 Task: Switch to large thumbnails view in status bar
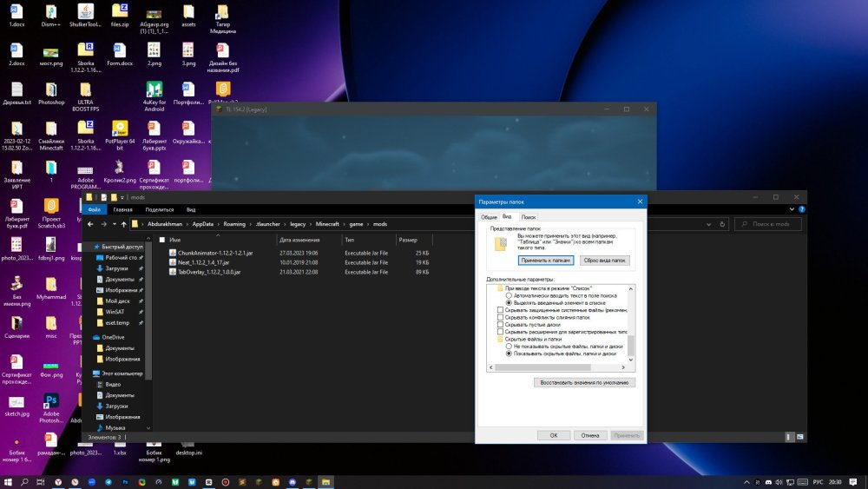tap(799, 437)
